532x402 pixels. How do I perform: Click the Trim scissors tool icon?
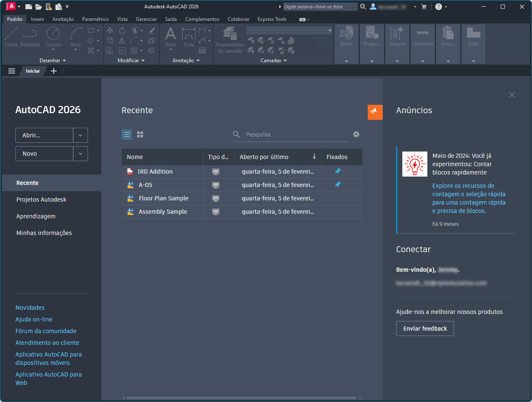tap(134, 30)
